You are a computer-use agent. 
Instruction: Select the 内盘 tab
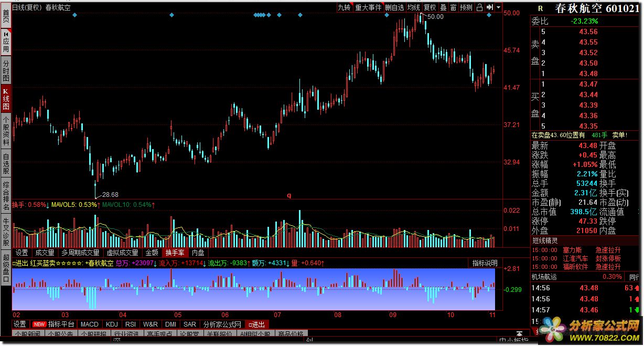click(198, 253)
